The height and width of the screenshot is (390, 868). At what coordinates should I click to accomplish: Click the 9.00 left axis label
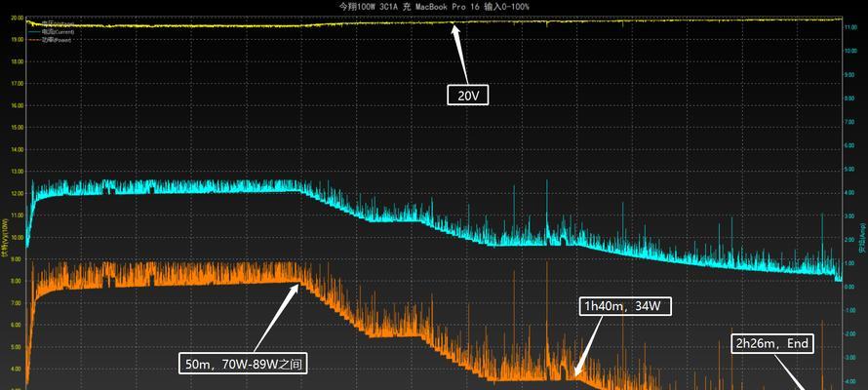(x=18, y=259)
